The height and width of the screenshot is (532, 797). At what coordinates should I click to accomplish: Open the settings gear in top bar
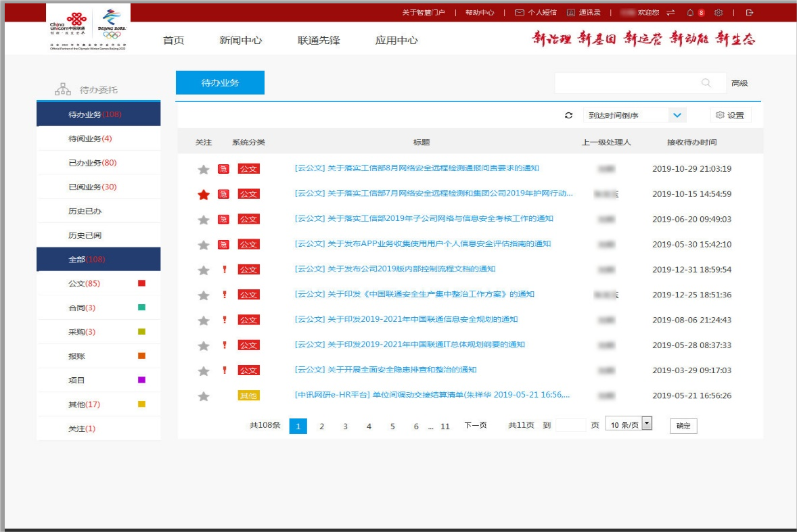[719, 12]
